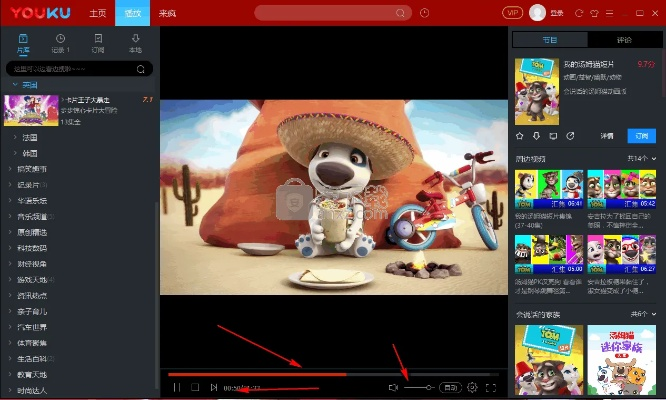Image resolution: width=666 pixels, height=400 pixels.
Task: Open player settings gear icon
Action: pyautogui.click(x=472, y=387)
